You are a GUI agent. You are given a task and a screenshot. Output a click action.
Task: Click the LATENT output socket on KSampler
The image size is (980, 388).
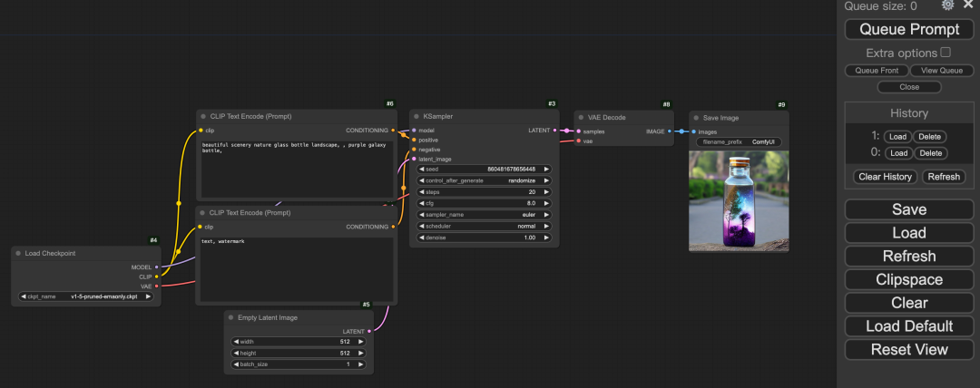[555, 130]
